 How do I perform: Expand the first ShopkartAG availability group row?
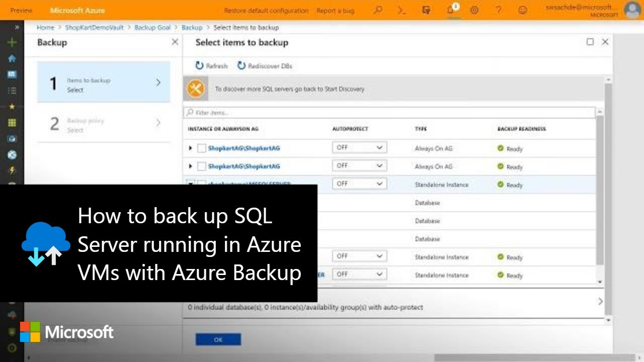click(x=190, y=148)
